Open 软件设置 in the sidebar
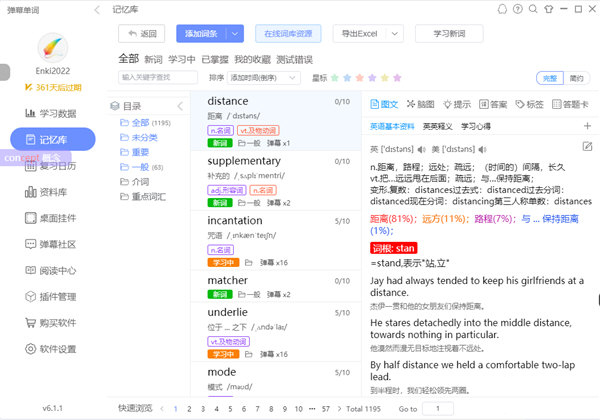This screenshot has width=600, height=420. [x=51, y=349]
